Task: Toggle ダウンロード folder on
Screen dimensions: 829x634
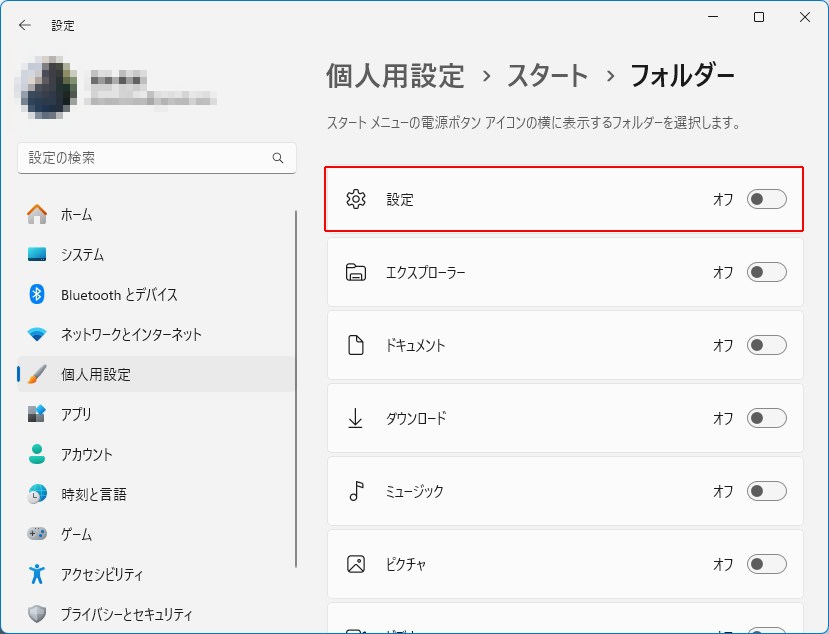Action: point(767,418)
